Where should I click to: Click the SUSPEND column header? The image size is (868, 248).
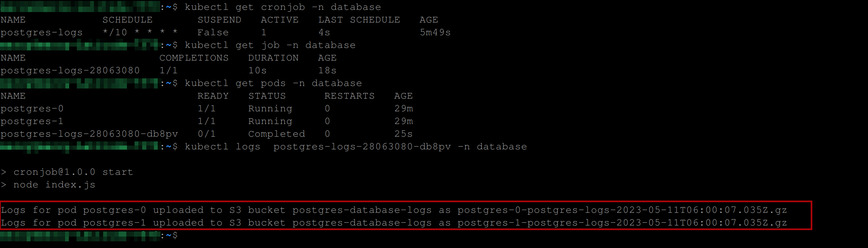coord(219,20)
